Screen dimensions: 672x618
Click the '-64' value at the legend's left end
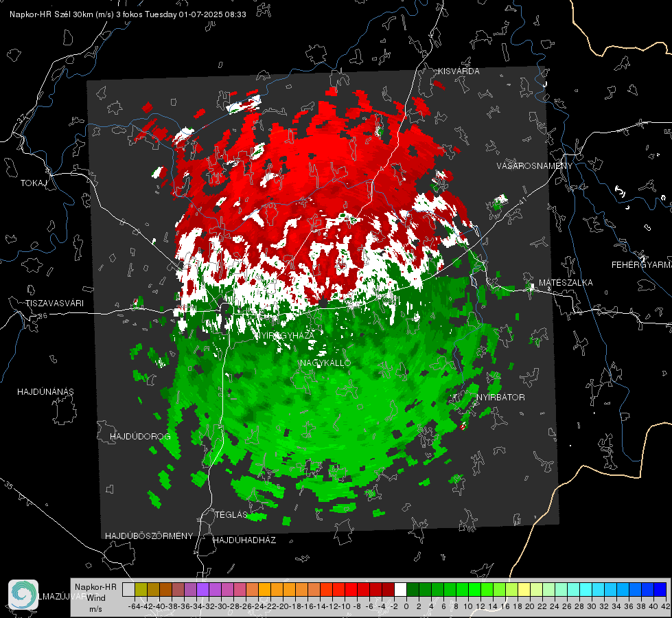pos(134,606)
